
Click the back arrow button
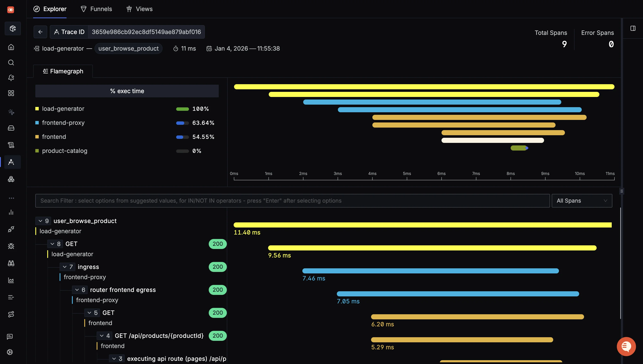[x=40, y=32]
